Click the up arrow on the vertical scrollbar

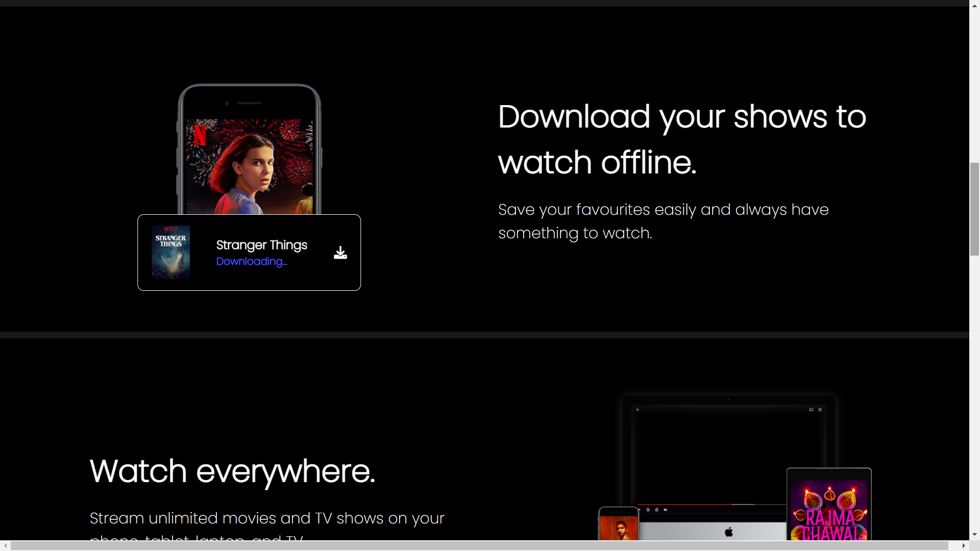[x=974, y=5]
